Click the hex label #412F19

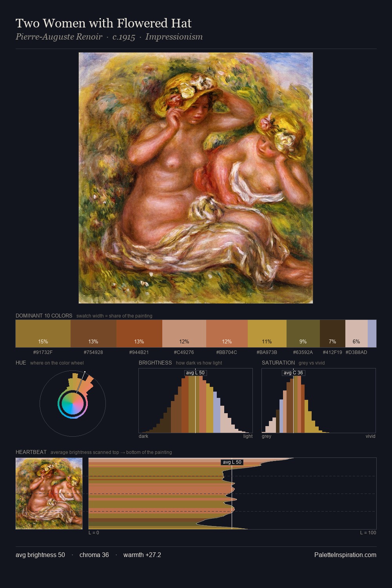(x=332, y=352)
